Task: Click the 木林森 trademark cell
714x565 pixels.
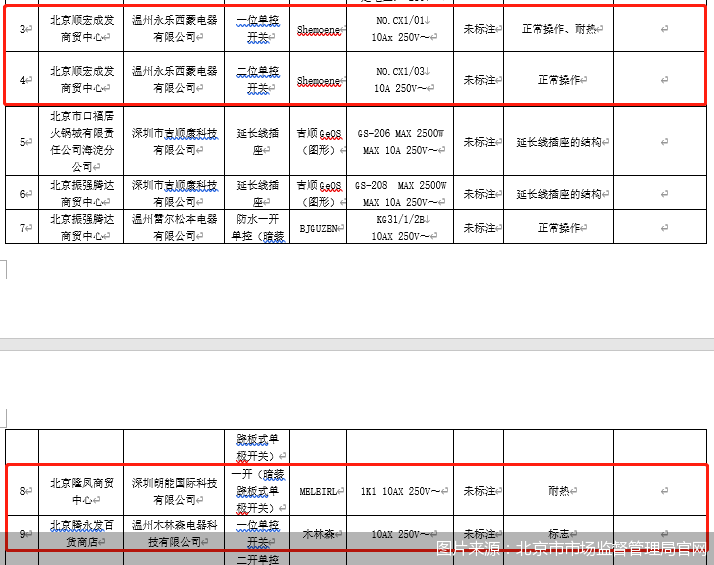Action: [320, 535]
